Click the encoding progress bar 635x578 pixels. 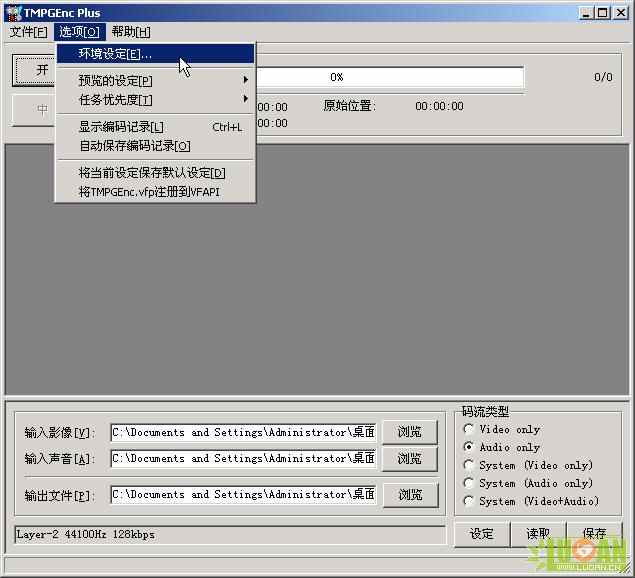pyautogui.click(x=390, y=77)
